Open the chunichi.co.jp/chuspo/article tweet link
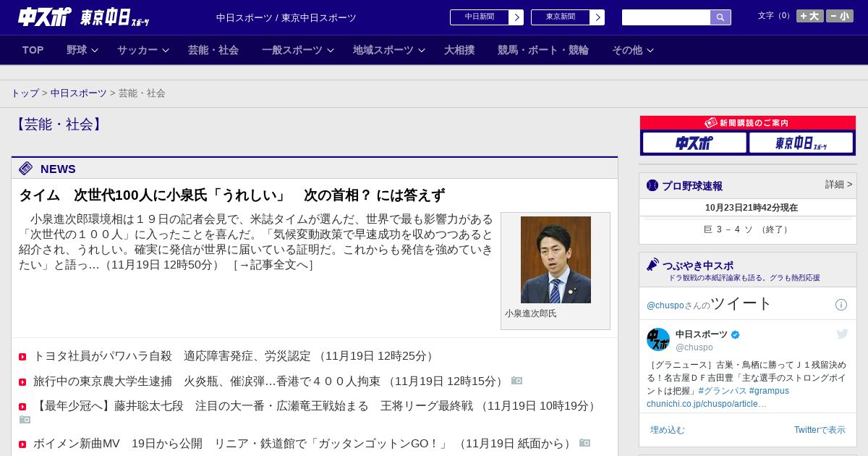 tap(707, 404)
